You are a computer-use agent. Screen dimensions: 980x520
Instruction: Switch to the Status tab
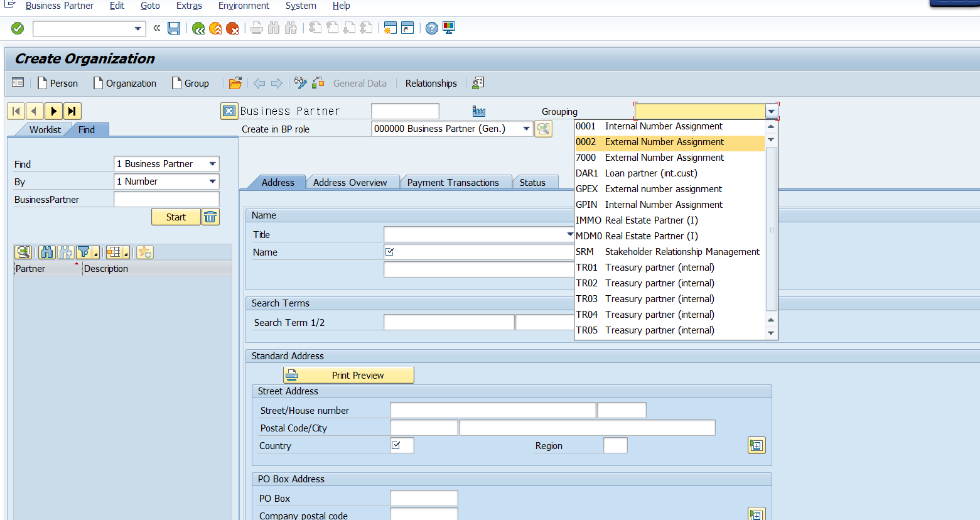532,182
